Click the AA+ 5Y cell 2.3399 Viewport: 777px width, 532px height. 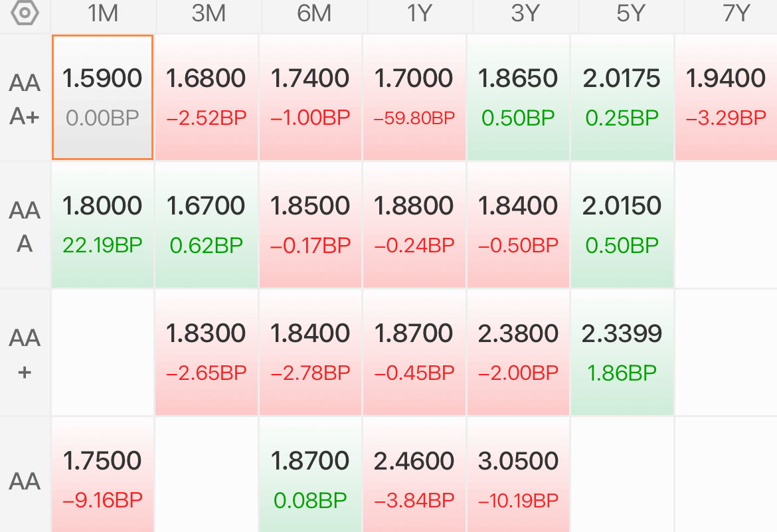click(622, 353)
